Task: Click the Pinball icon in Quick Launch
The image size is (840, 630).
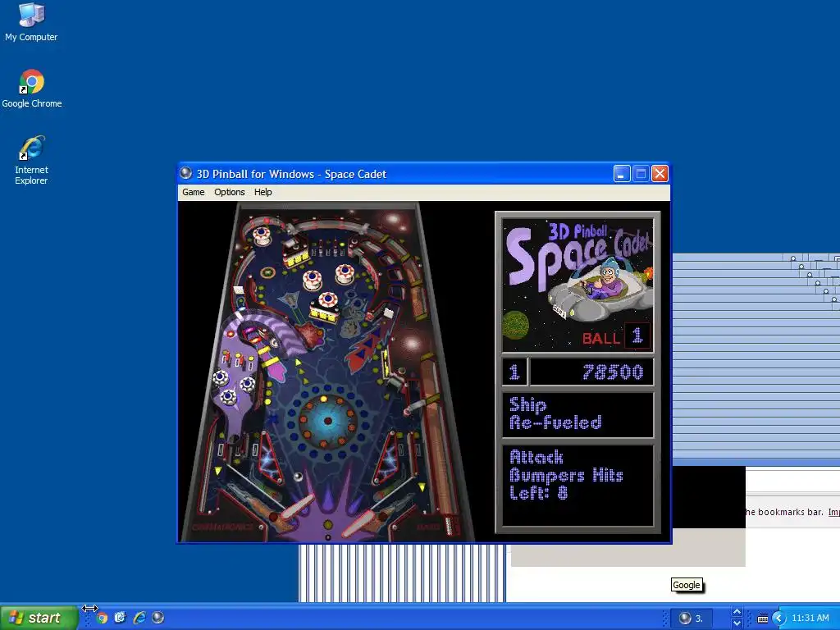Action: point(157,618)
